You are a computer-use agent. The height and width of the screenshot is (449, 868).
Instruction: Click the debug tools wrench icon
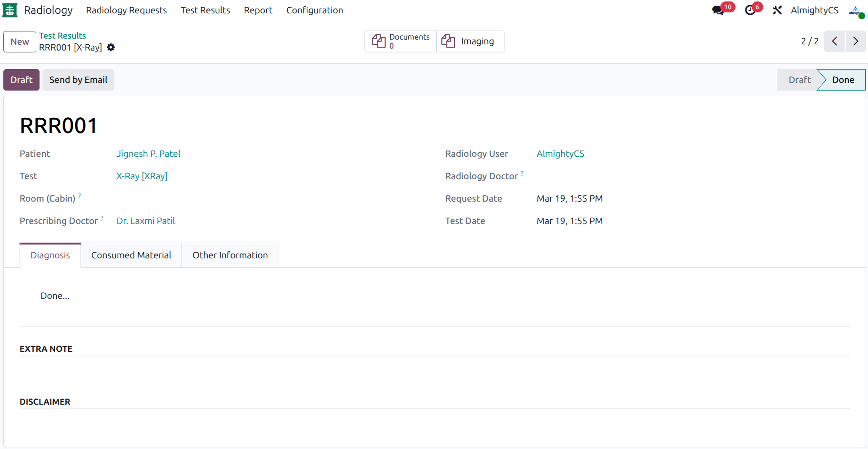(777, 10)
